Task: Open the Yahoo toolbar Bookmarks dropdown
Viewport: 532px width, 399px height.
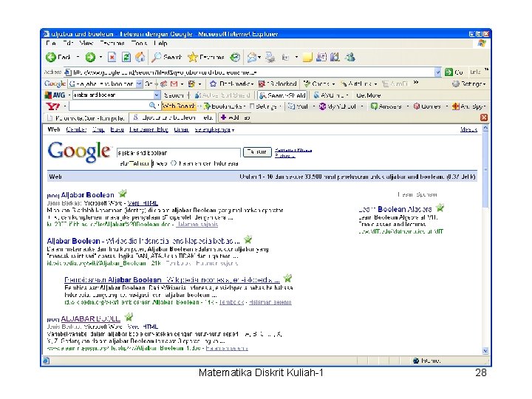Action: coord(223,106)
